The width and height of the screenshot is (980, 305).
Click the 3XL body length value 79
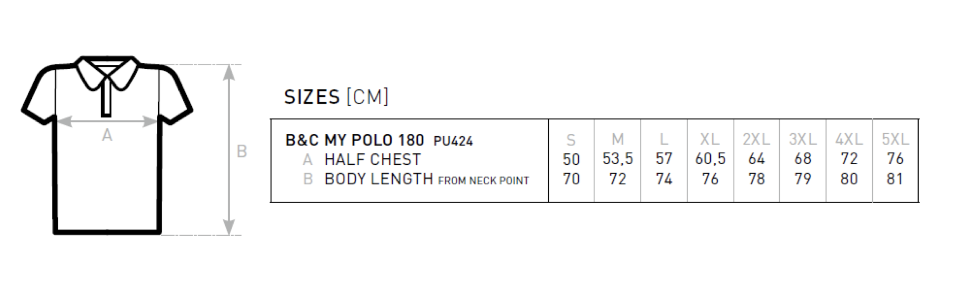point(803,179)
